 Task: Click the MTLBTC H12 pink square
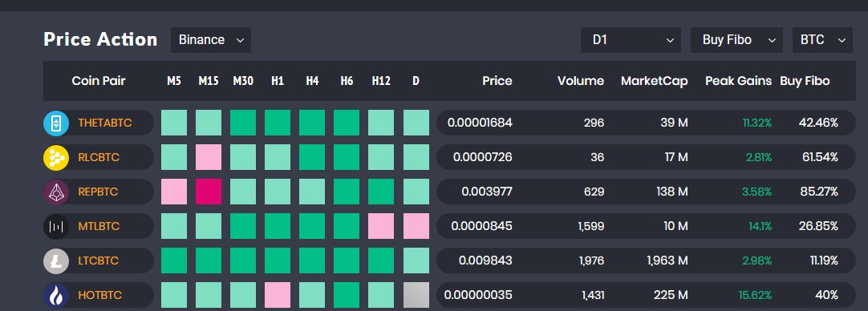[381, 226]
